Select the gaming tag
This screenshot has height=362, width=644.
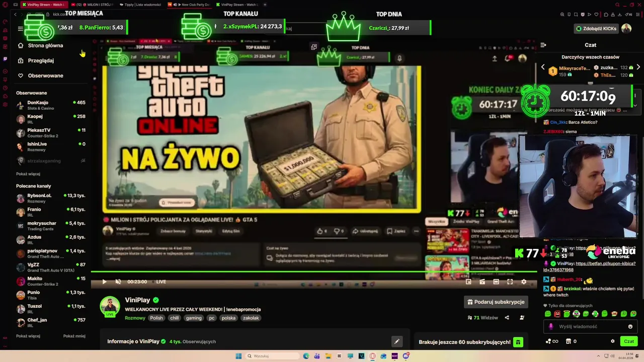[x=193, y=318]
